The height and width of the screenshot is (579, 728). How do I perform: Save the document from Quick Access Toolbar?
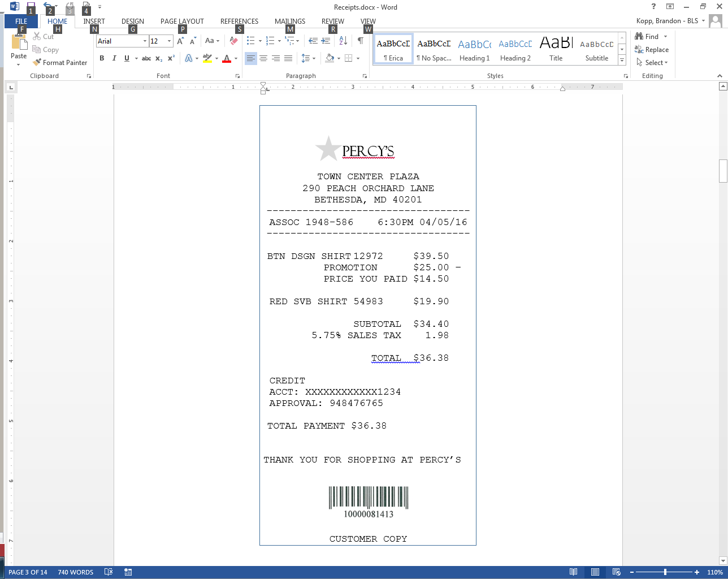[x=31, y=7]
